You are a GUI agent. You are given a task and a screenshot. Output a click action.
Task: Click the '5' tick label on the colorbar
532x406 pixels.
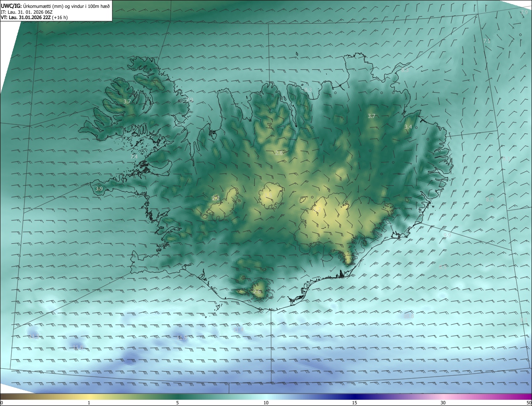coord(177,403)
